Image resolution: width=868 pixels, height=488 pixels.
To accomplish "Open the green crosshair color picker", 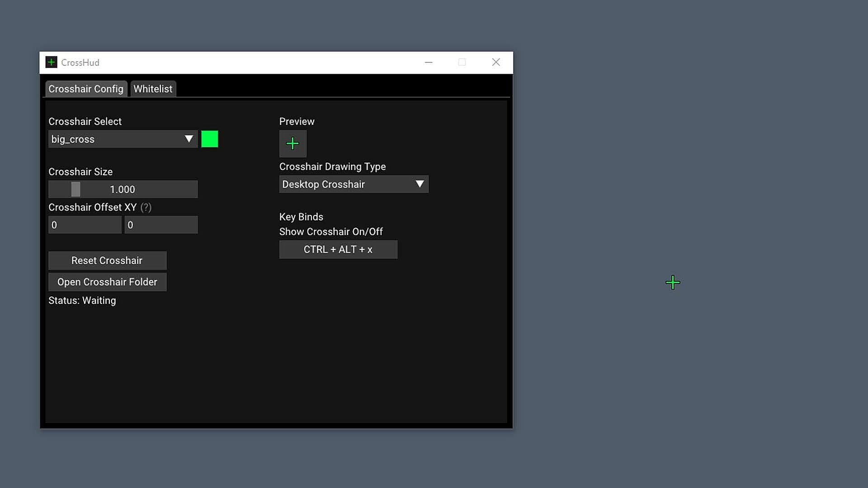I will 209,139.
